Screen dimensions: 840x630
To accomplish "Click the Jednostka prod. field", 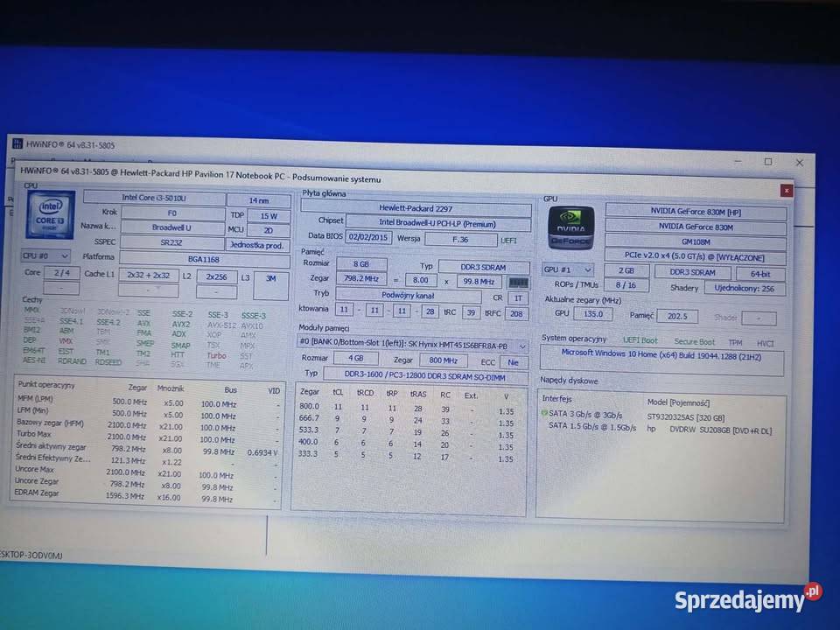I will click(x=257, y=245).
